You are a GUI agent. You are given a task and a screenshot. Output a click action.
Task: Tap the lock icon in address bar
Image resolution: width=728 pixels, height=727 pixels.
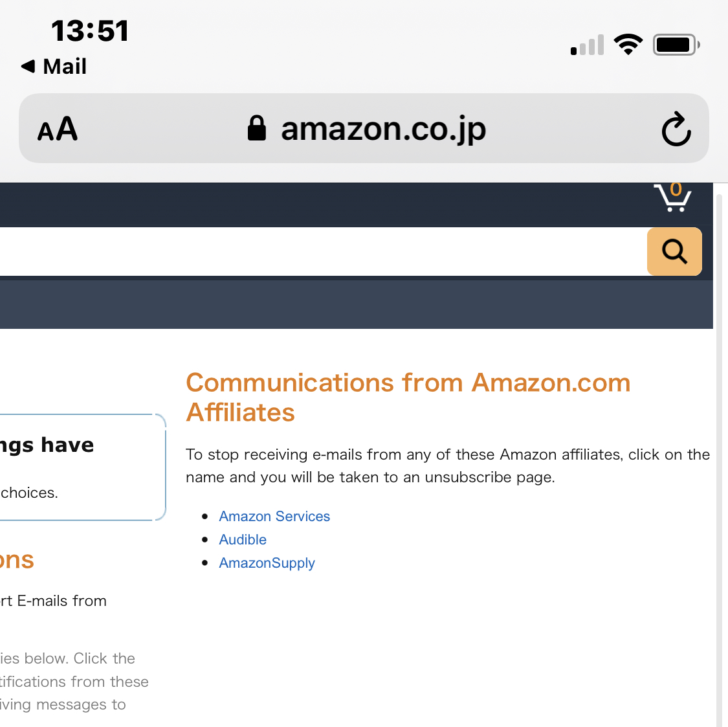tap(257, 128)
